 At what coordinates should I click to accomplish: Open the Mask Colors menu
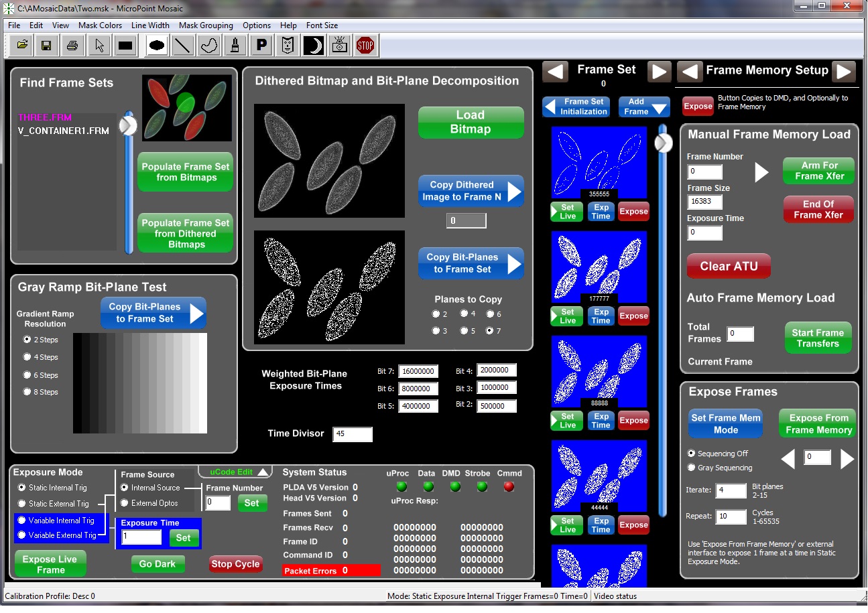pos(100,25)
